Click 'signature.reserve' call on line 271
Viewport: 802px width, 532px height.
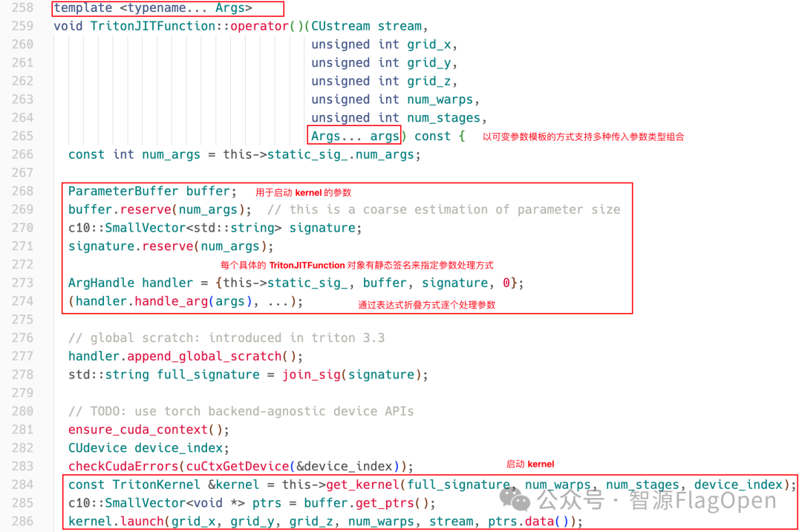131,246
